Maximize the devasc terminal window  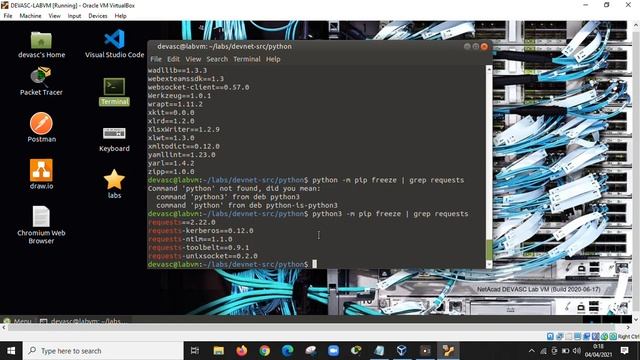click(476, 47)
